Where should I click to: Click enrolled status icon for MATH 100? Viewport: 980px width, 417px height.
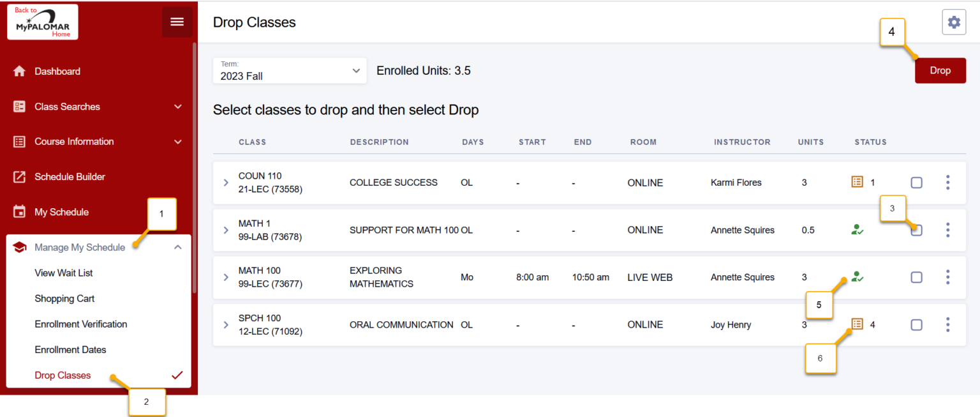[x=857, y=277]
